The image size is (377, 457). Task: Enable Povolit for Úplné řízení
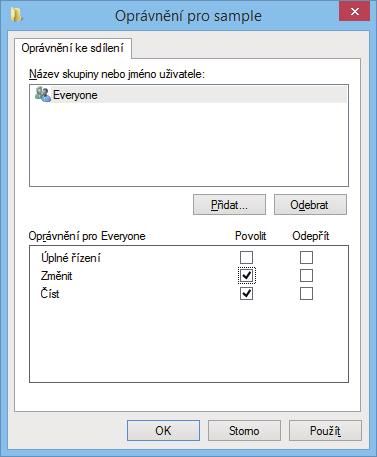[x=246, y=257]
